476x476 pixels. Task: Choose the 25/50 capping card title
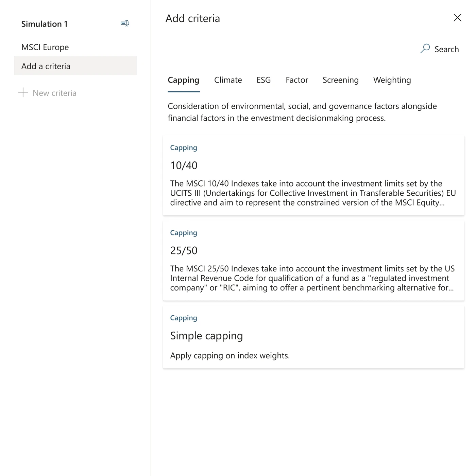pyautogui.click(x=184, y=250)
